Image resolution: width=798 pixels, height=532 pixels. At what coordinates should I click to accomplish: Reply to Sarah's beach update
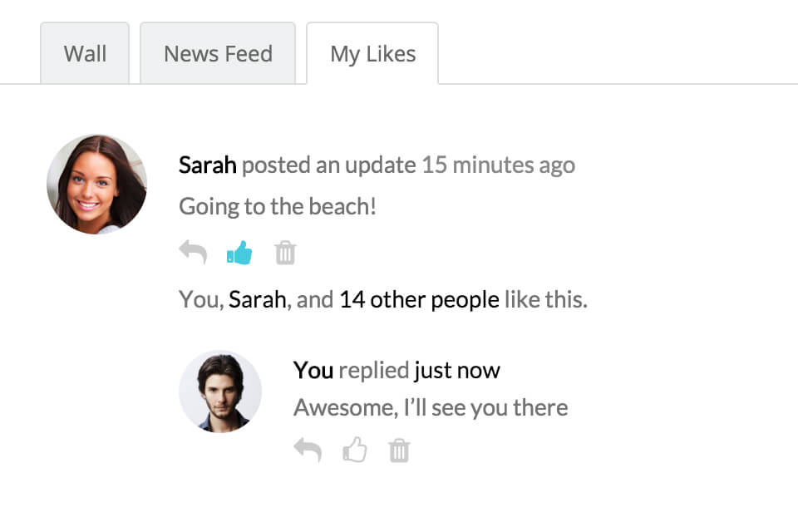coord(193,253)
